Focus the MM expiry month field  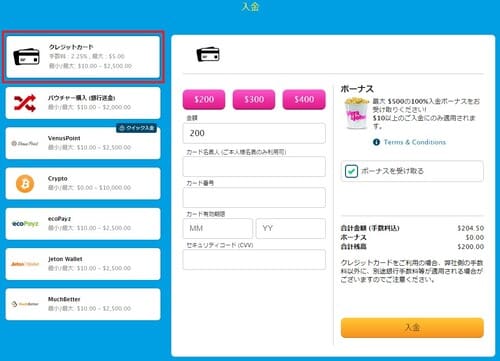[x=218, y=229]
